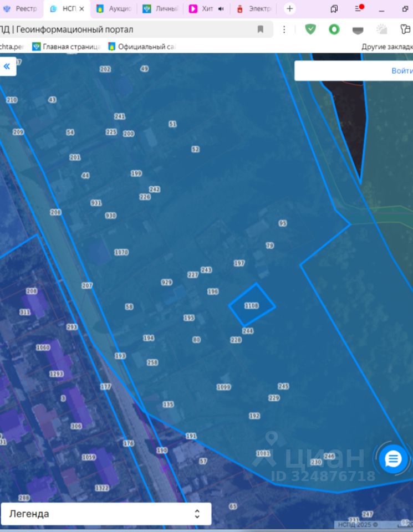Open the tab groups icon

tap(334, 9)
